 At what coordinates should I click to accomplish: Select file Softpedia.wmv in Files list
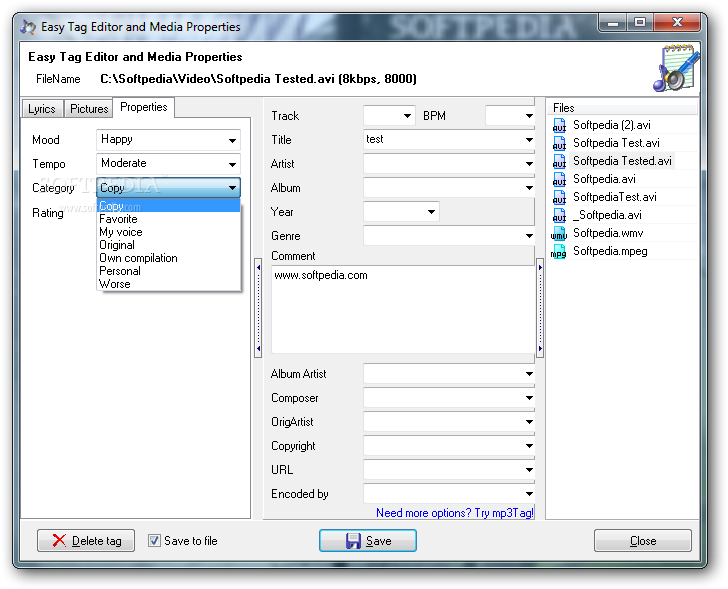608,233
